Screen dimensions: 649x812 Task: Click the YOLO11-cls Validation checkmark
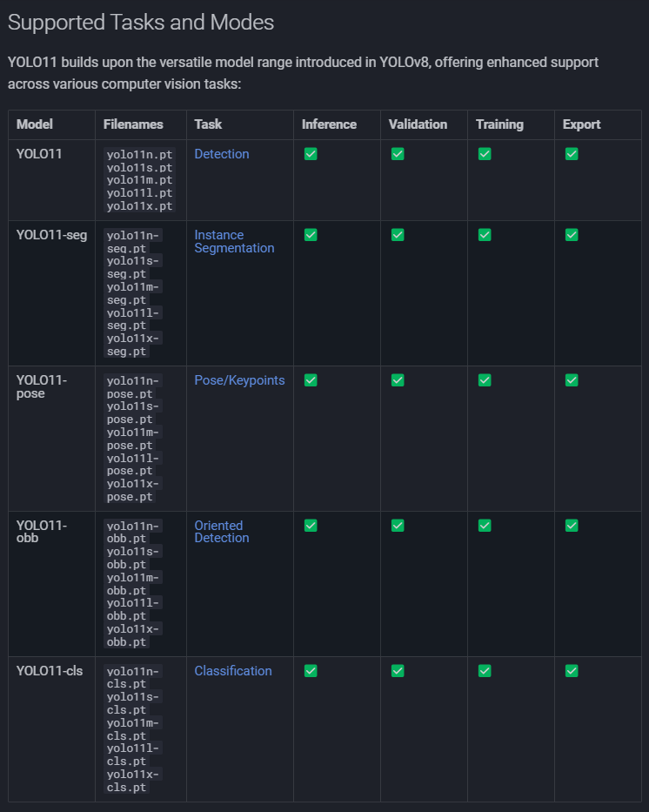(398, 671)
